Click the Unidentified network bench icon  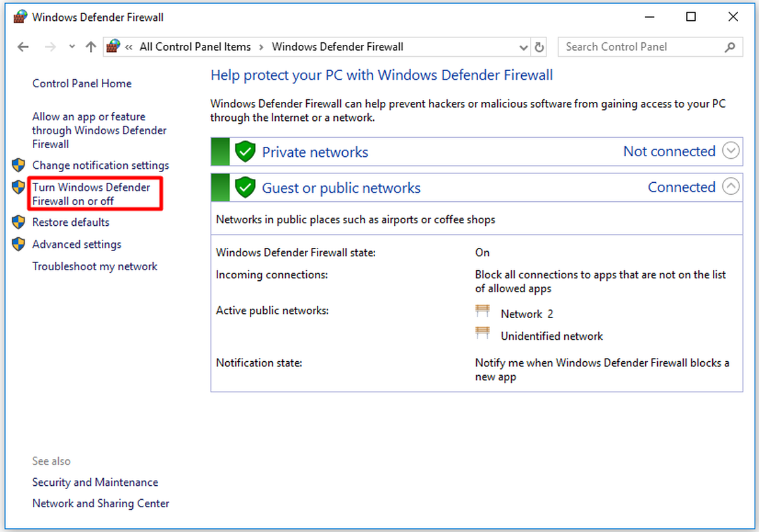[x=483, y=333]
